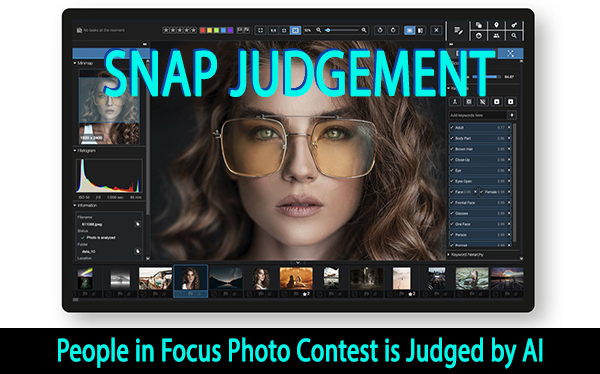The height and width of the screenshot is (374, 600).
Task: Collapse the Histogram panel section
Action: (x=75, y=150)
